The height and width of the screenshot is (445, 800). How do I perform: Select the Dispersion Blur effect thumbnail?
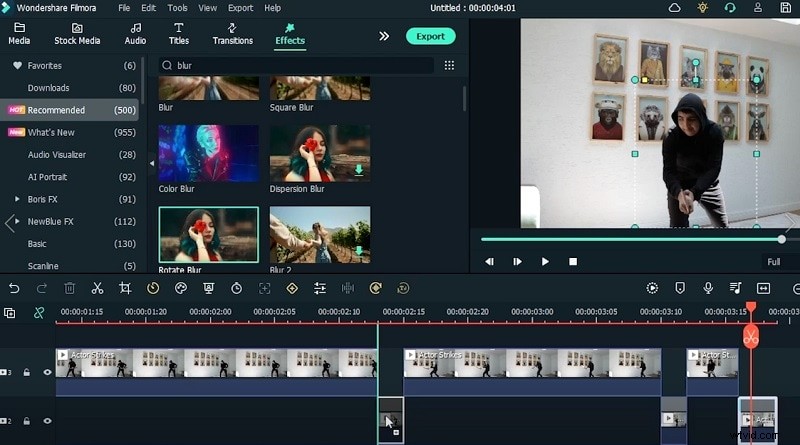click(320, 153)
